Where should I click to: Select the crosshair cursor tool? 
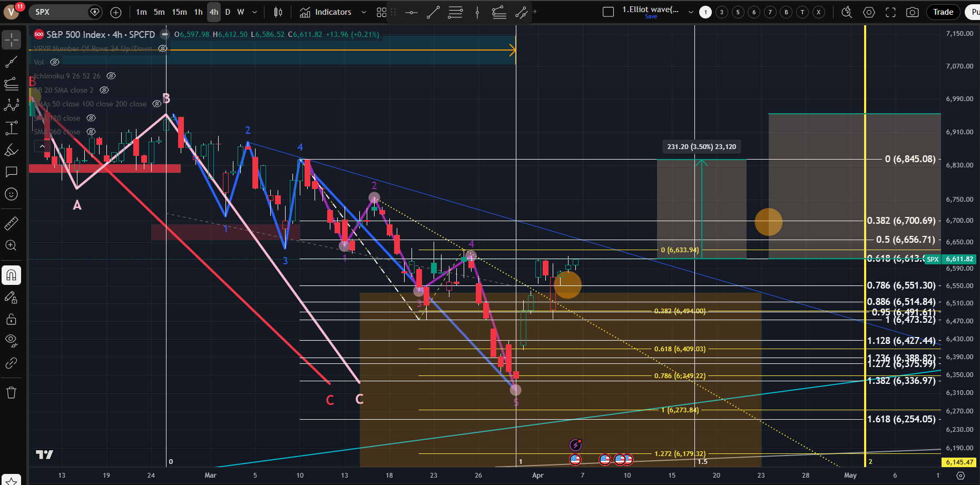[12, 40]
